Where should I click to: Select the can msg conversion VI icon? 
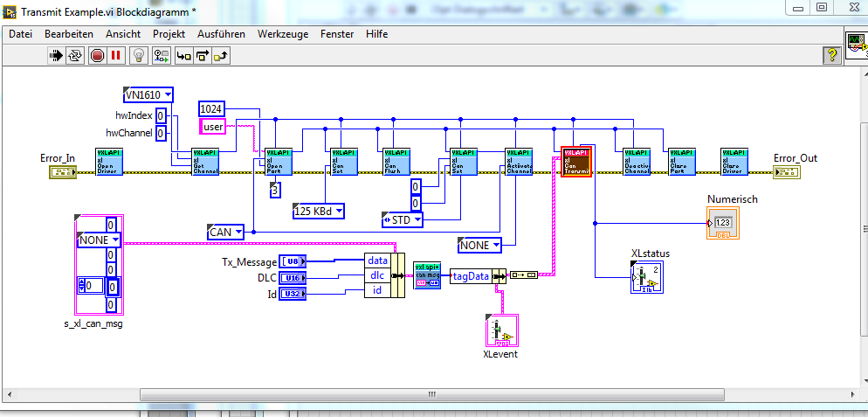427,276
